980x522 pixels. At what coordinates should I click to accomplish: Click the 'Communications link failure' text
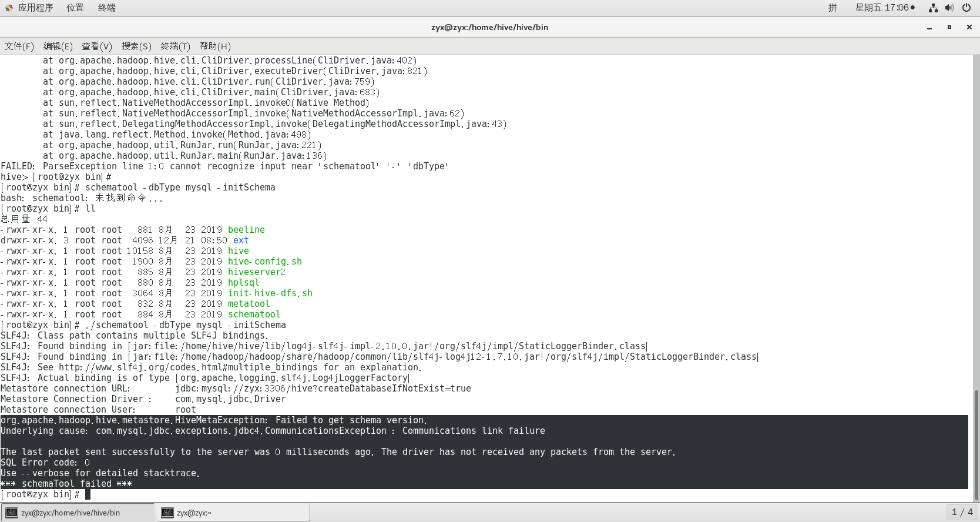pyautogui.click(x=474, y=431)
